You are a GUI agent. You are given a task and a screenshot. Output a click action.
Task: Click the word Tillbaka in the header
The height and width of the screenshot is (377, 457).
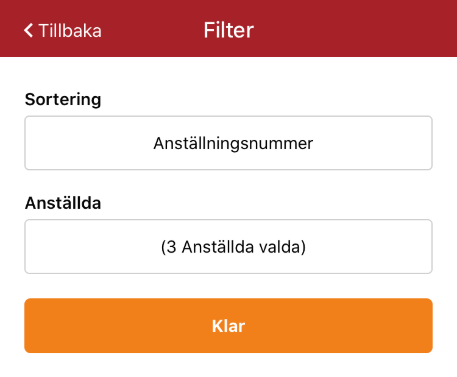coord(70,31)
